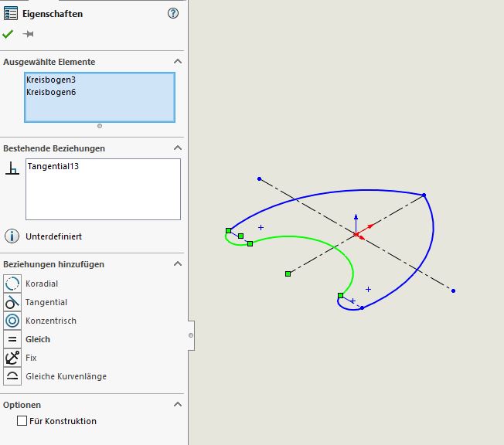Click the Fix anchor icon
Viewport: 504px width, 445px height.
(12, 358)
